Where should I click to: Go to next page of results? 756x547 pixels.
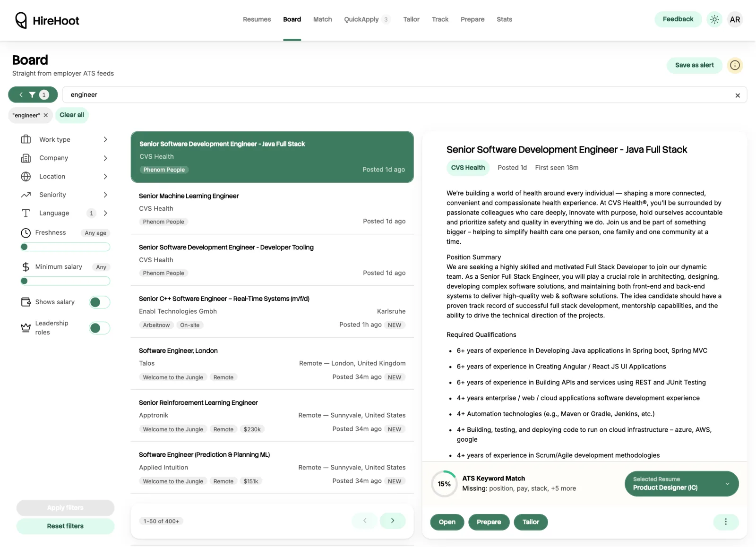pos(393,521)
